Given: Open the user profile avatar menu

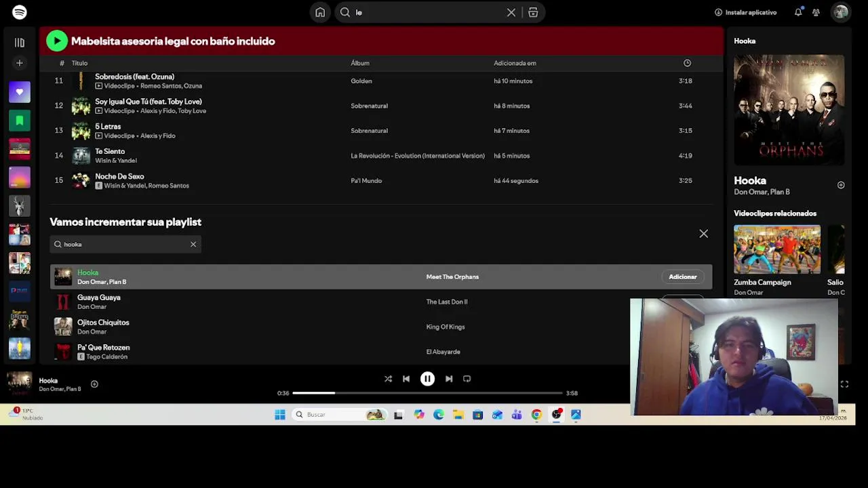Looking at the screenshot, I should pyautogui.click(x=841, y=12).
